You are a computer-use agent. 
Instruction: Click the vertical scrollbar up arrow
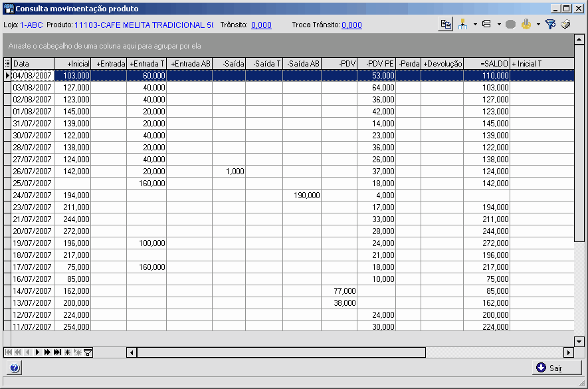tap(579, 39)
